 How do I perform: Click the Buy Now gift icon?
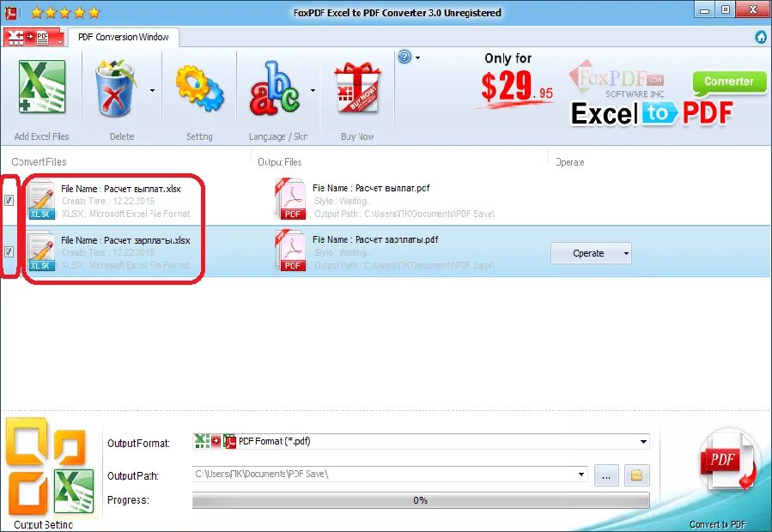point(357,88)
